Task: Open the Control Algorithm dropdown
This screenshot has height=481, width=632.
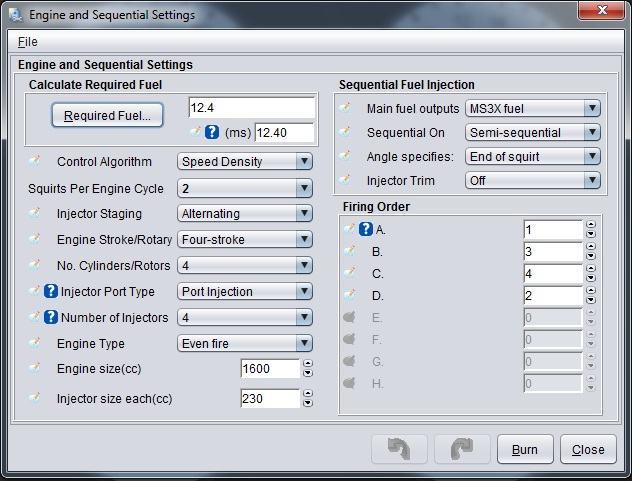Action: (x=245, y=161)
